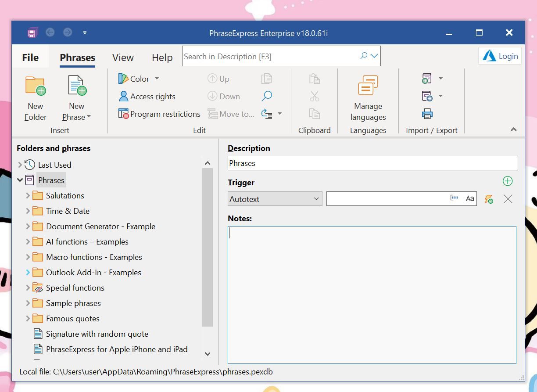Click the folder tree vertical scrollbar
The image size is (537, 392).
pyautogui.click(x=208, y=246)
